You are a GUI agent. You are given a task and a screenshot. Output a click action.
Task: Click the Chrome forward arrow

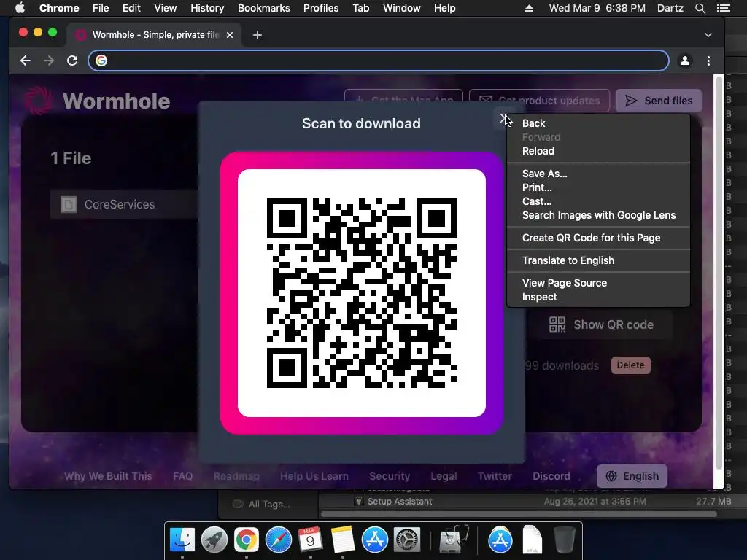(x=49, y=61)
